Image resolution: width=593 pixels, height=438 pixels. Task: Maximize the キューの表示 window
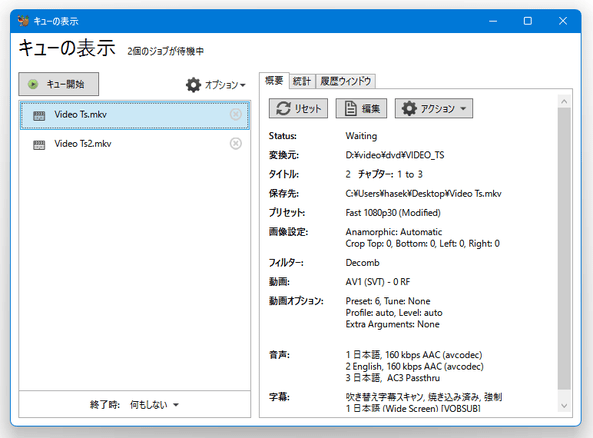[x=528, y=21]
